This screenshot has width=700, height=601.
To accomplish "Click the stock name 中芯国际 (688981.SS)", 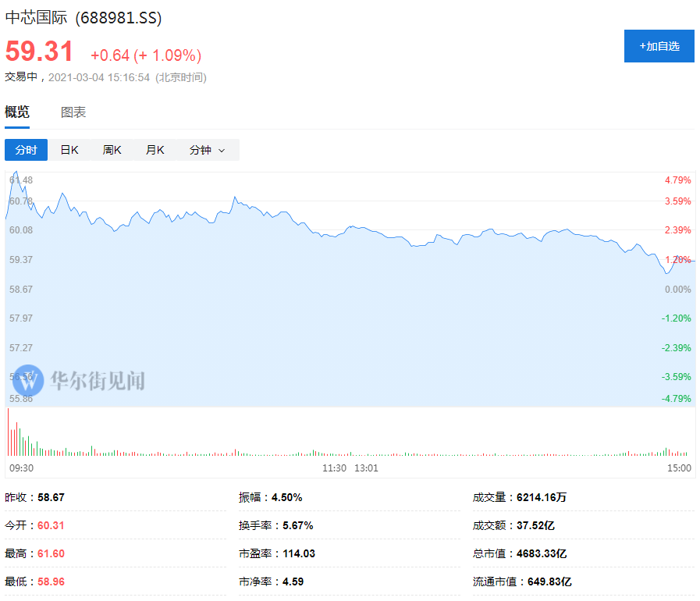I will point(83,18).
